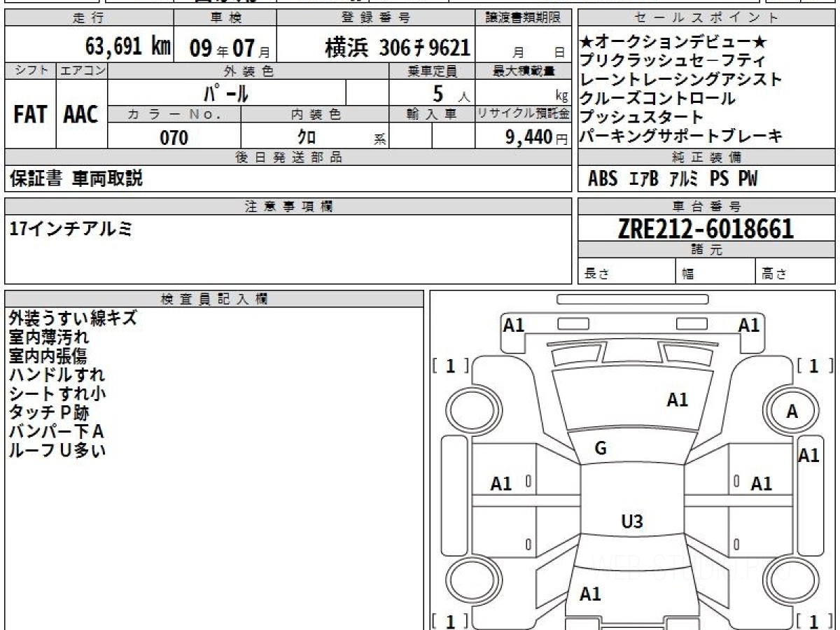
Task: Select inspector note ルーフU多い
Action: coord(57,450)
